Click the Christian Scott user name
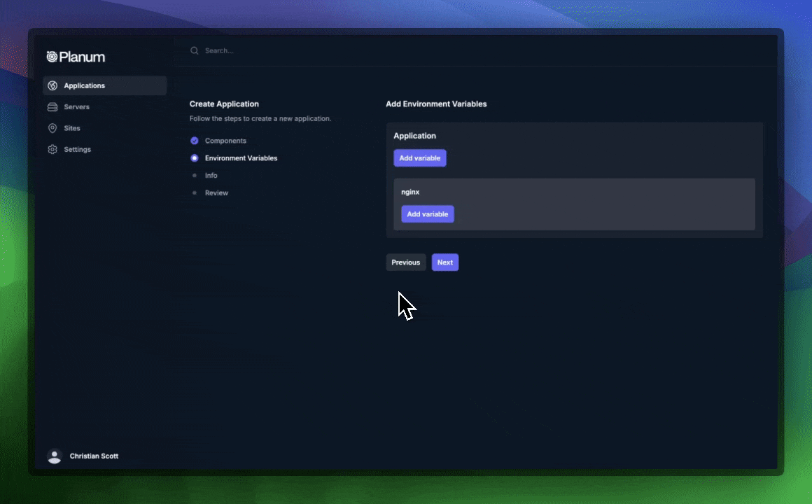Screen dimensions: 812x504 pos(94,456)
